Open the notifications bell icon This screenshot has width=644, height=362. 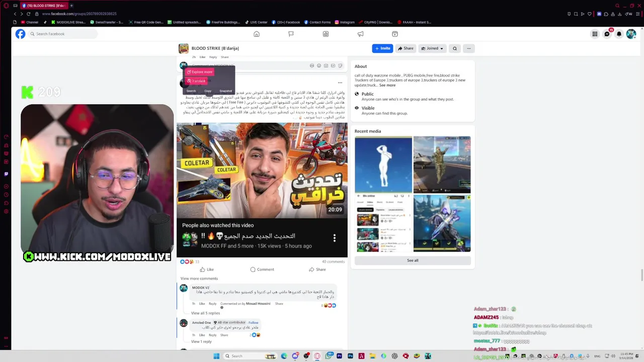(619, 34)
